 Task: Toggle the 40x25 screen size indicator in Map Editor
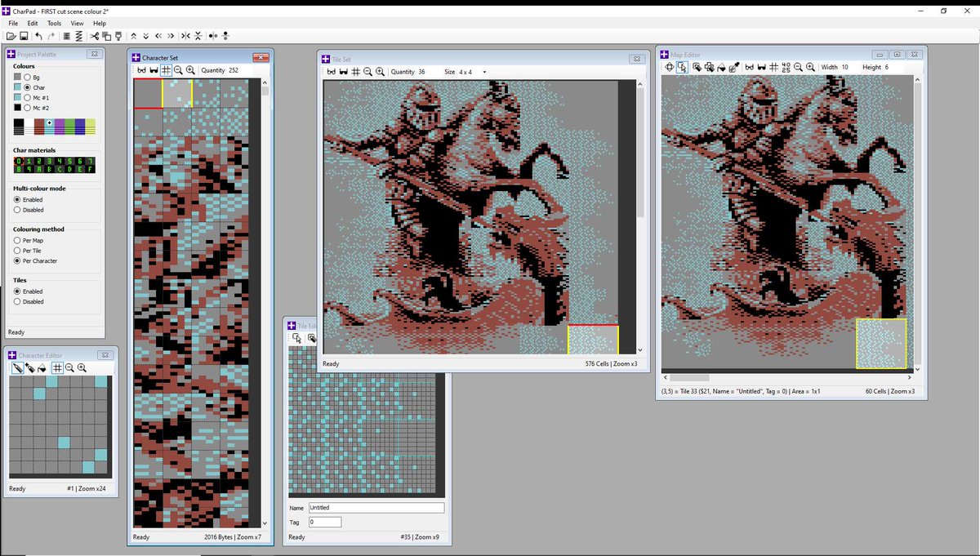(x=786, y=67)
